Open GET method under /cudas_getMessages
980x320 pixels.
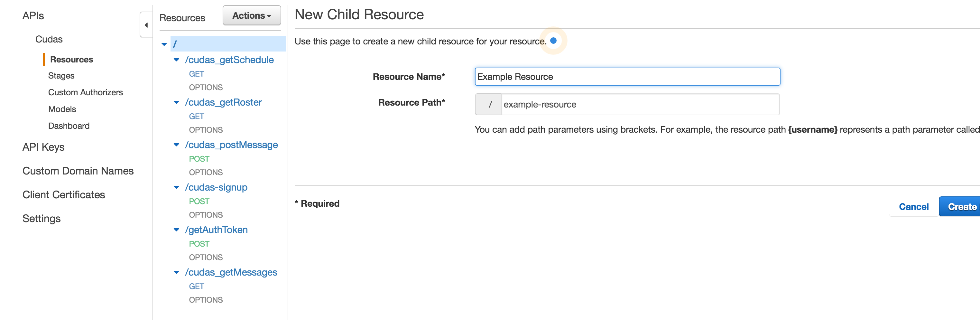pyautogui.click(x=196, y=287)
